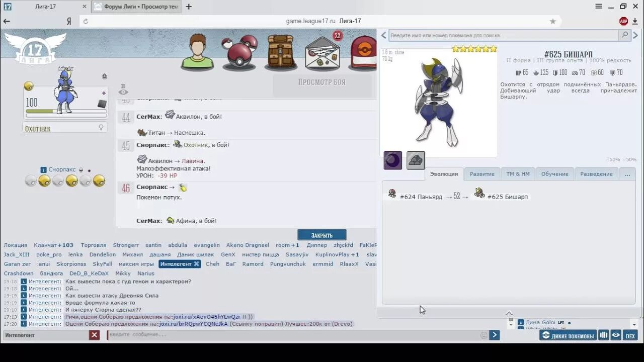This screenshot has height=362, width=644.
Task: Click info icon next to Дима Goloi
Action: [521, 322]
